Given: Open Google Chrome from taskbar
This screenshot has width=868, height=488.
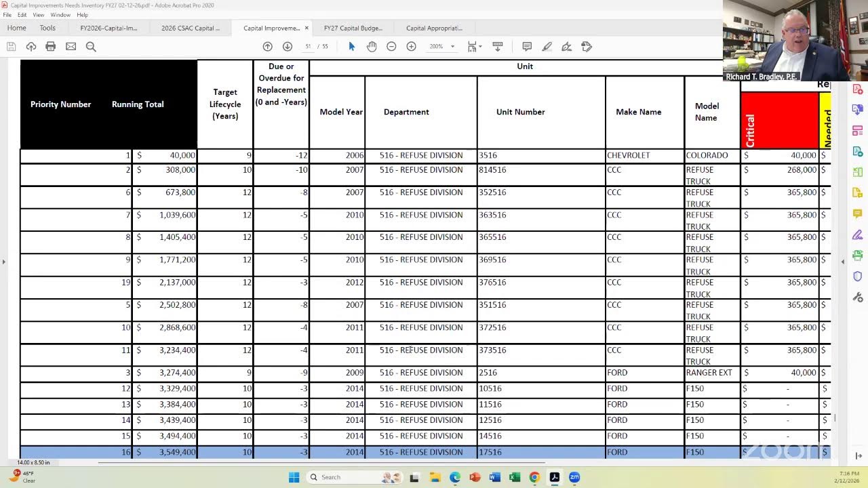Looking at the screenshot, I should [534, 477].
